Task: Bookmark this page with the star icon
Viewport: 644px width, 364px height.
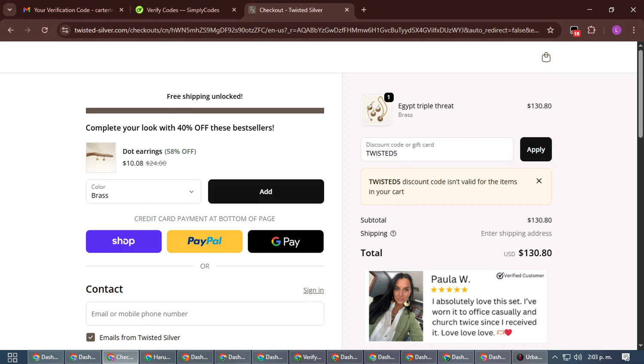Action: [550, 30]
